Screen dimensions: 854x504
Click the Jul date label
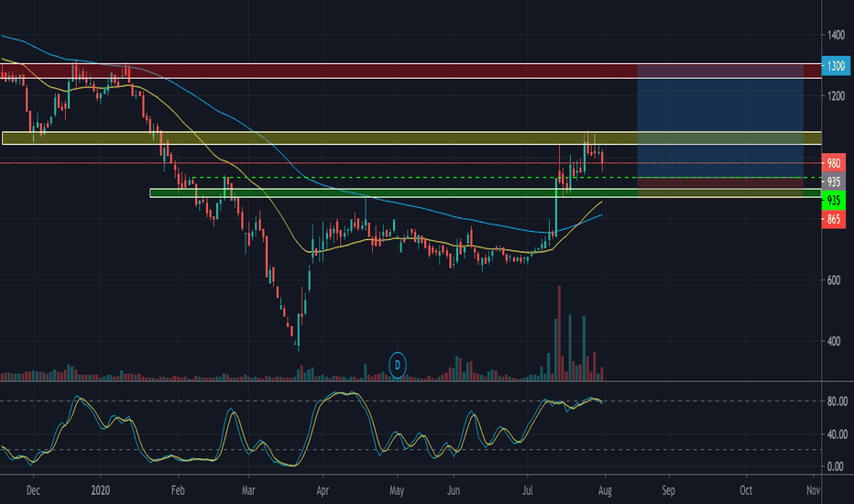pos(527,490)
